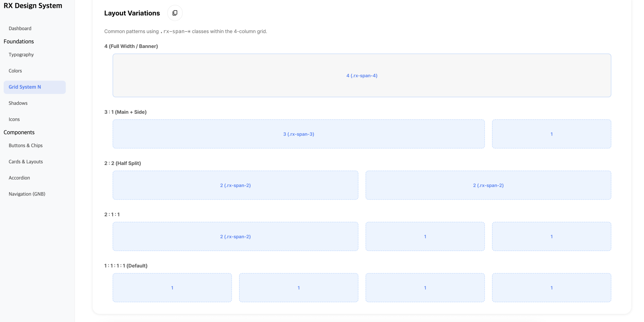
Task: Navigate to the Shadows page
Action: tap(18, 103)
